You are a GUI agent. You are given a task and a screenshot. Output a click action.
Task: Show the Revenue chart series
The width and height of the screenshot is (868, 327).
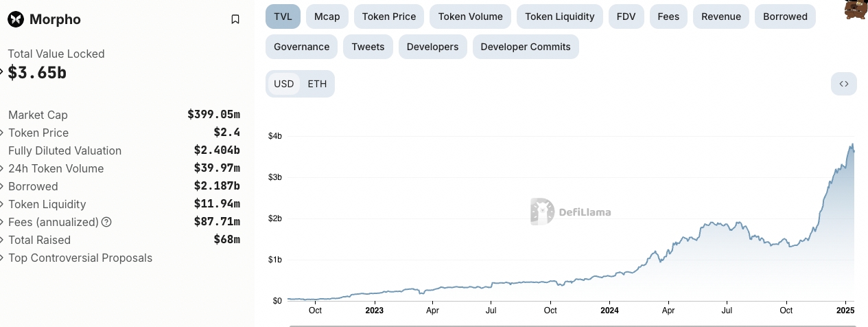pyautogui.click(x=721, y=16)
